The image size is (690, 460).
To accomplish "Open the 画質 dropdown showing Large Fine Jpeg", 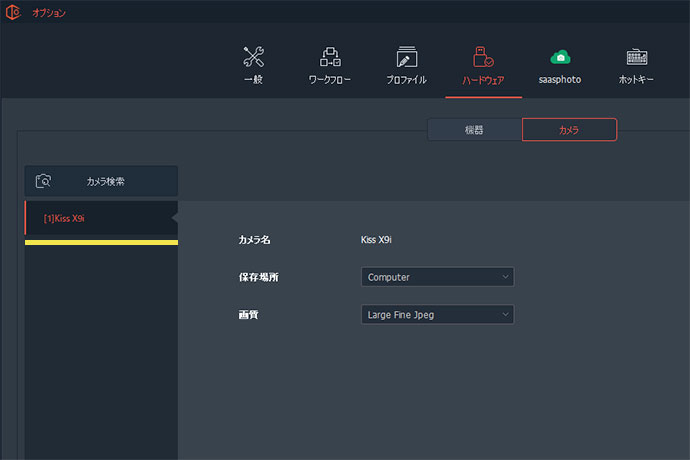I will point(436,315).
